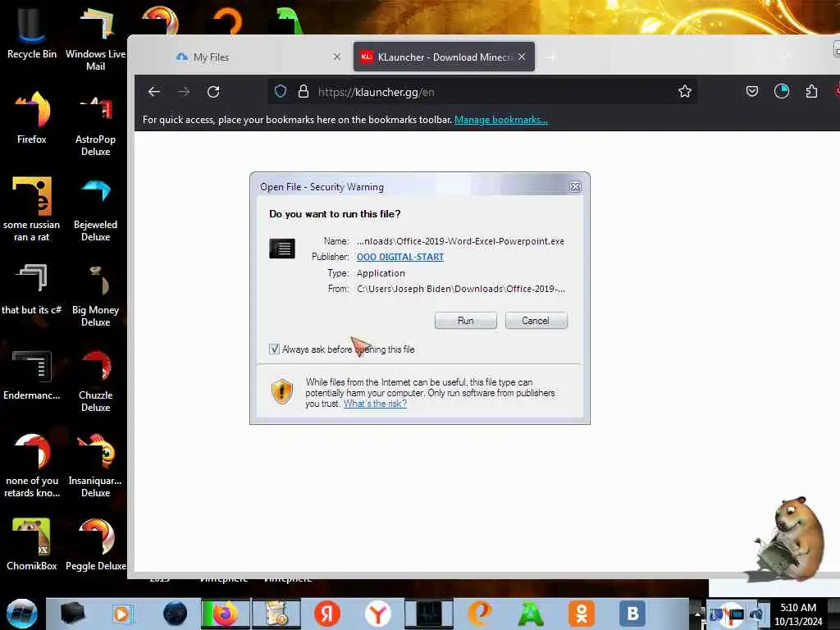Select the Endermanc... desktop icon
840x630 pixels.
(32, 375)
